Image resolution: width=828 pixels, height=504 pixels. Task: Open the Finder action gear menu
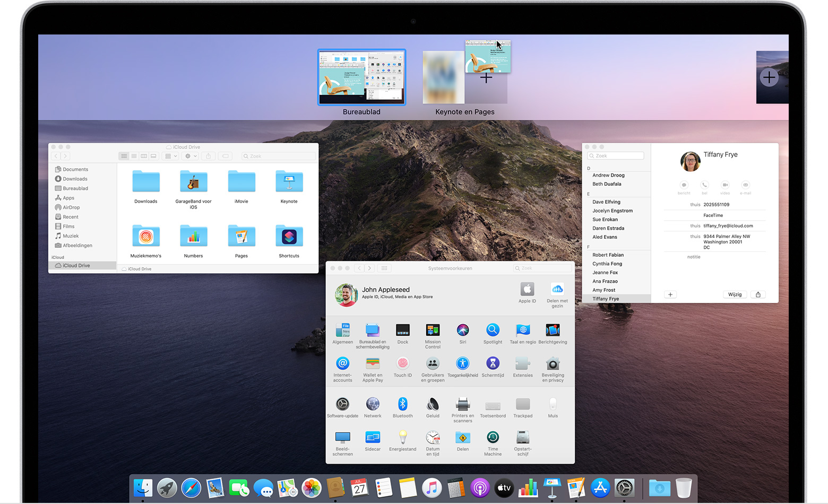[189, 156]
